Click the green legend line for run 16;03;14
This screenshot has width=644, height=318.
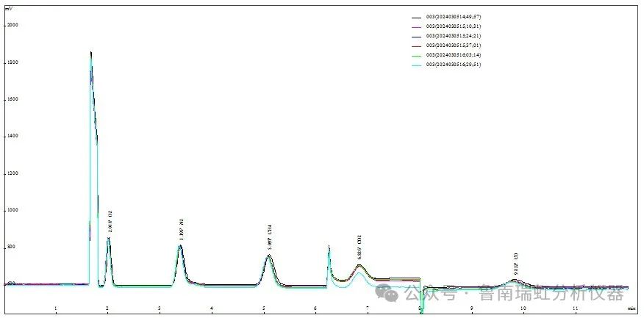[416, 55]
